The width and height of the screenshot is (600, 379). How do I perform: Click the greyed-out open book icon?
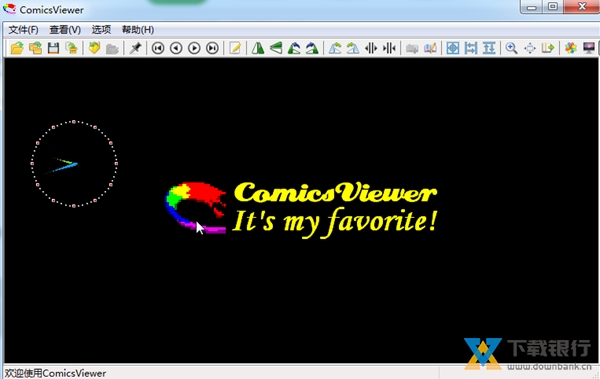point(412,48)
